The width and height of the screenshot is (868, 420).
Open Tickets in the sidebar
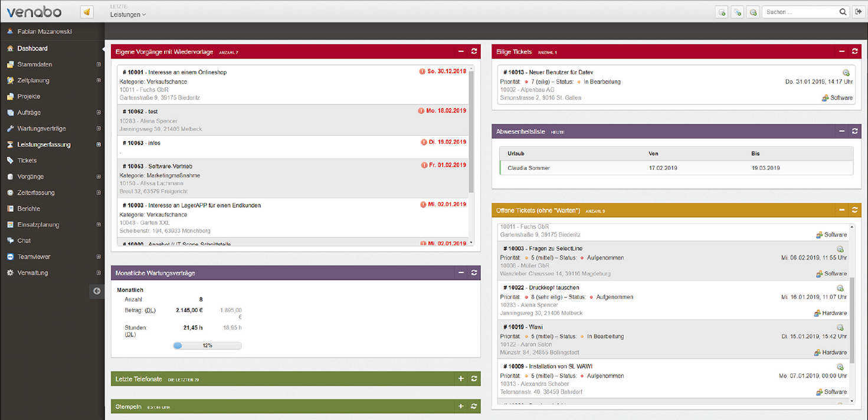[27, 160]
